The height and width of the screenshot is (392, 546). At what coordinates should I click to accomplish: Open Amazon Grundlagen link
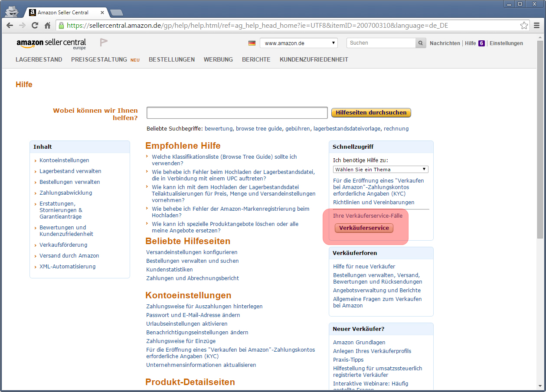tap(359, 342)
